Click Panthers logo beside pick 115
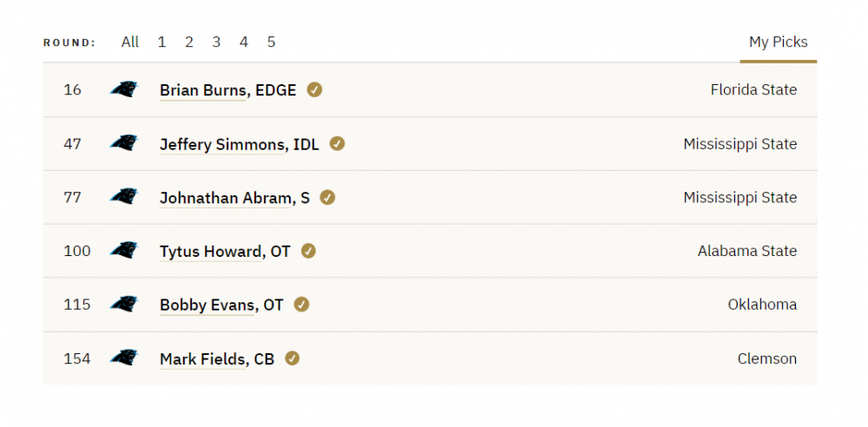 click(x=124, y=304)
